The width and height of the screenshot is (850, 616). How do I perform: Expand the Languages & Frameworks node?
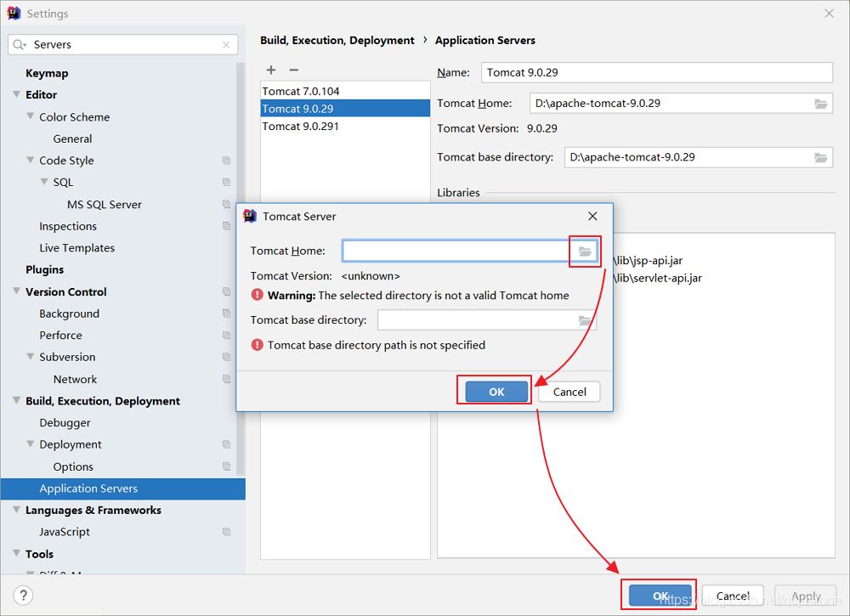(x=17, y=510)
